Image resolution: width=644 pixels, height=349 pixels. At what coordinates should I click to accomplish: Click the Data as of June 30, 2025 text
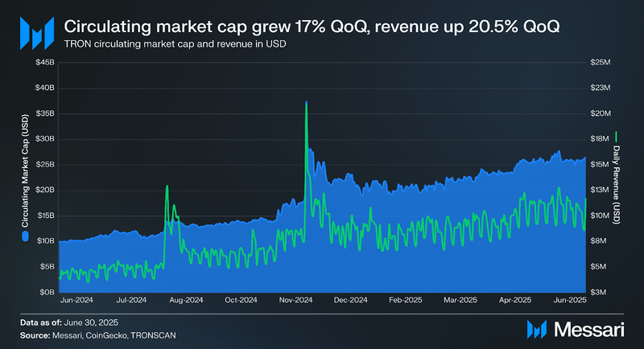(x=69, y=322)
